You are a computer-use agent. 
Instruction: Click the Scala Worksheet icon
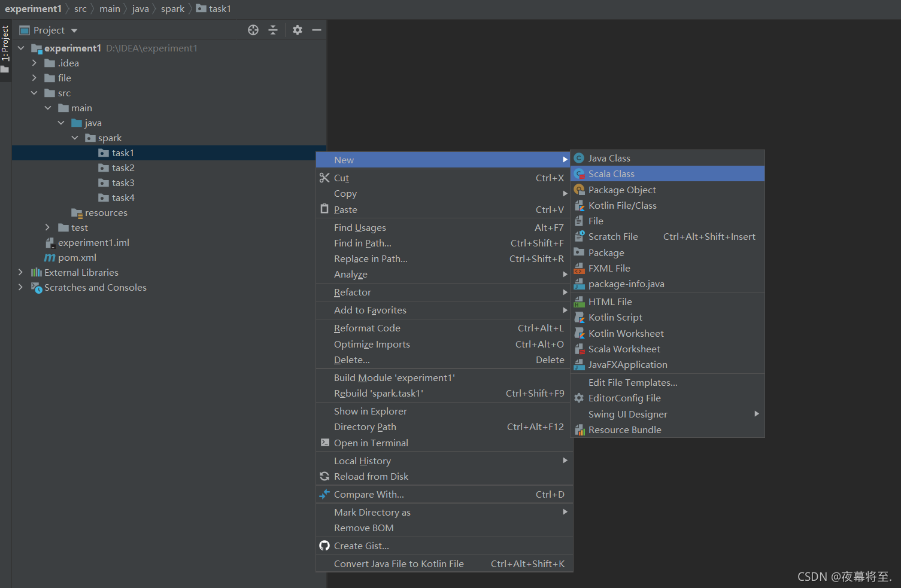coord(579,349)
